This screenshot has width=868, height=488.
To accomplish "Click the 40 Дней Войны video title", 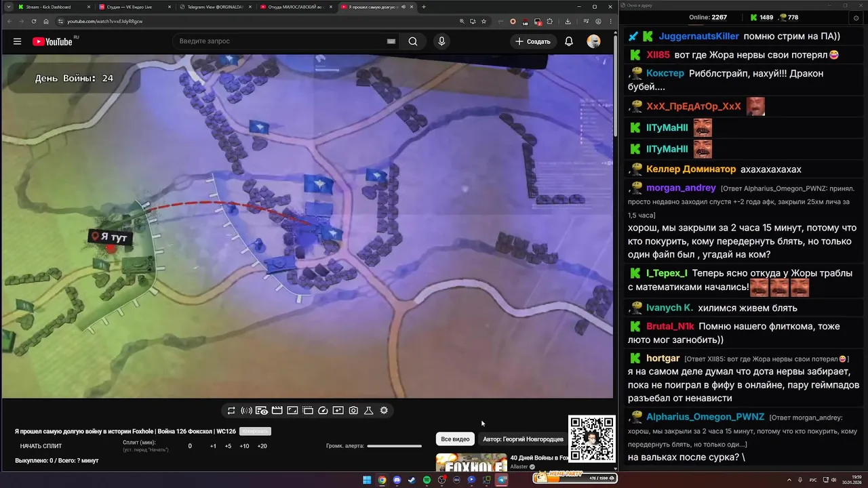I will (x=538, y=458).
